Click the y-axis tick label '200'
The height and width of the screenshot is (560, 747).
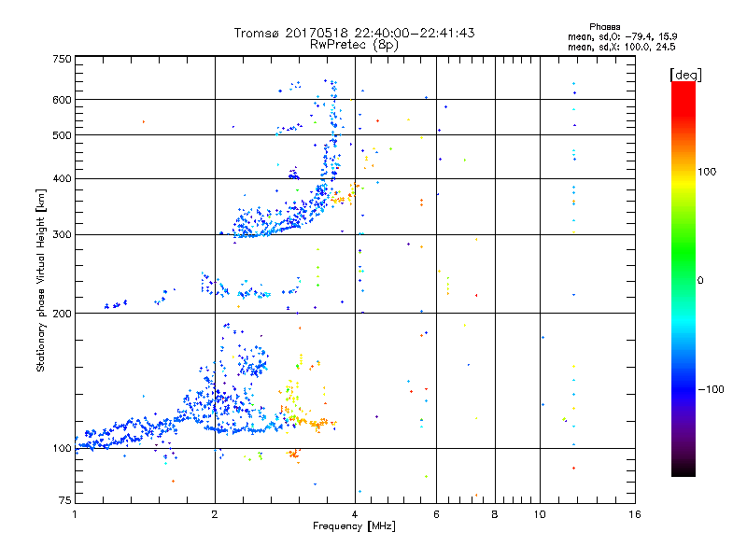(62, 314)
